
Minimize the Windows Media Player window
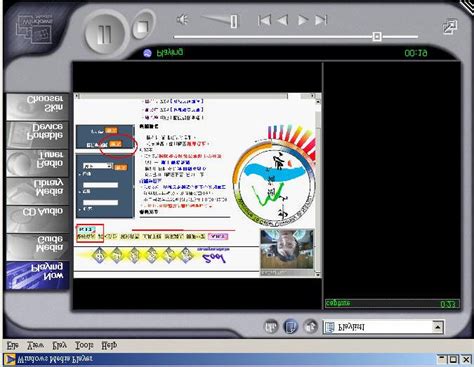tap(442, 360)
